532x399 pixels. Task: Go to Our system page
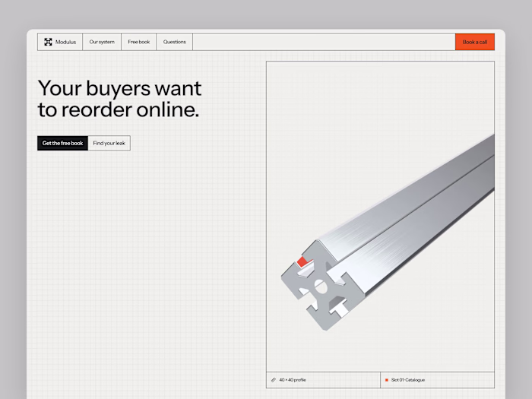point(102,42)
